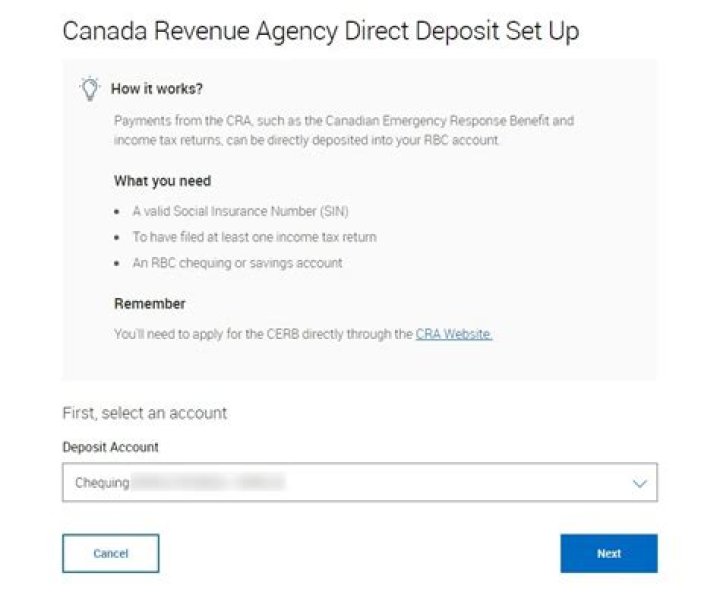Image resolution: width=720 pixels, height=602 pixels.
Task: Click the "Remember" heading
Action: [x=150, y=304]
